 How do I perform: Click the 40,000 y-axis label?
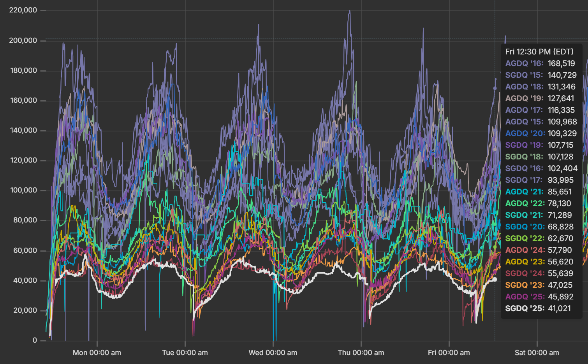tap(25, 280)
